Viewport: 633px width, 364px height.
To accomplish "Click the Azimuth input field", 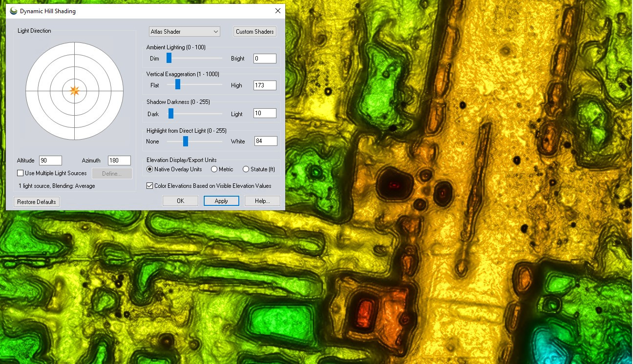I will pos(120,161).
